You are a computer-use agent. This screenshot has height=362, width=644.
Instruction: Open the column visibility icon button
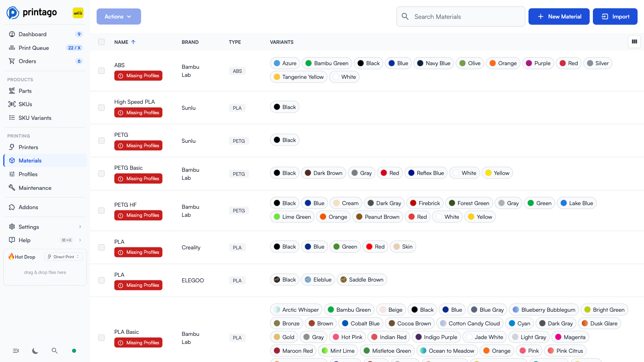pyautogui.click(x=634, y=41)
